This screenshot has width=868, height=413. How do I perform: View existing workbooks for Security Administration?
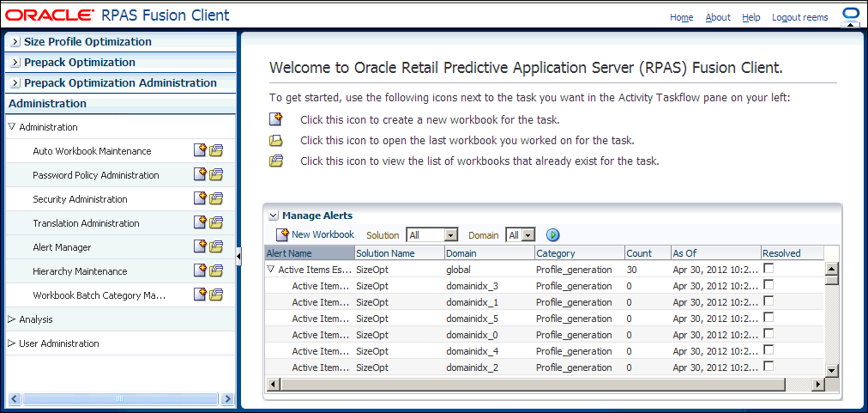[x=216, y=199]
